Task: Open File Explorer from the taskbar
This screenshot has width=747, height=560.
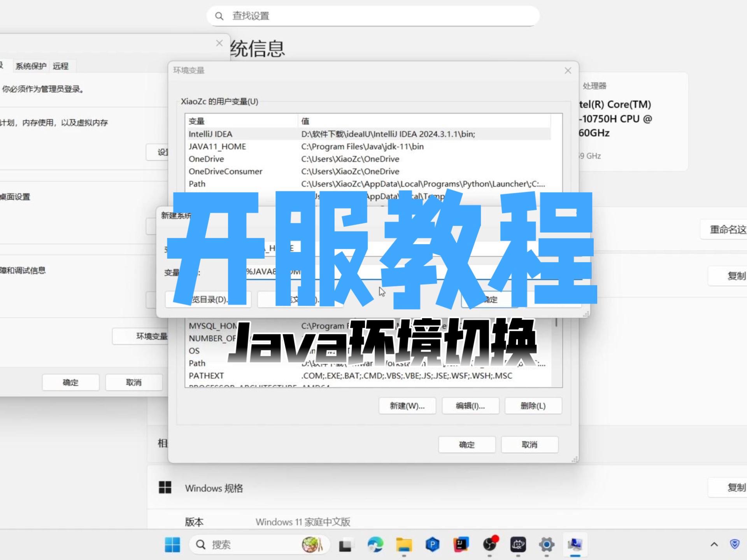Action: tap(404, 544)
